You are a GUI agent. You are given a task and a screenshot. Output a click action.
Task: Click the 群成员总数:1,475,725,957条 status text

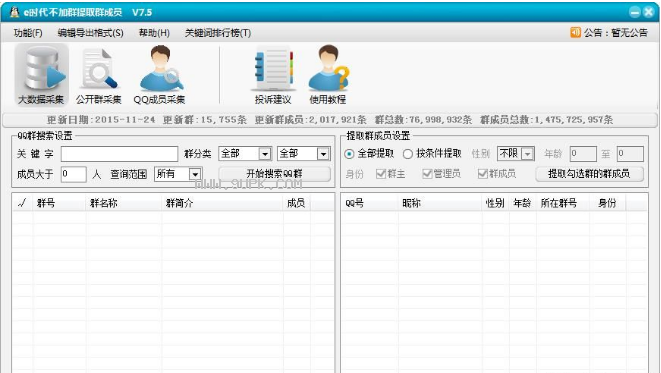coord(547,120)
